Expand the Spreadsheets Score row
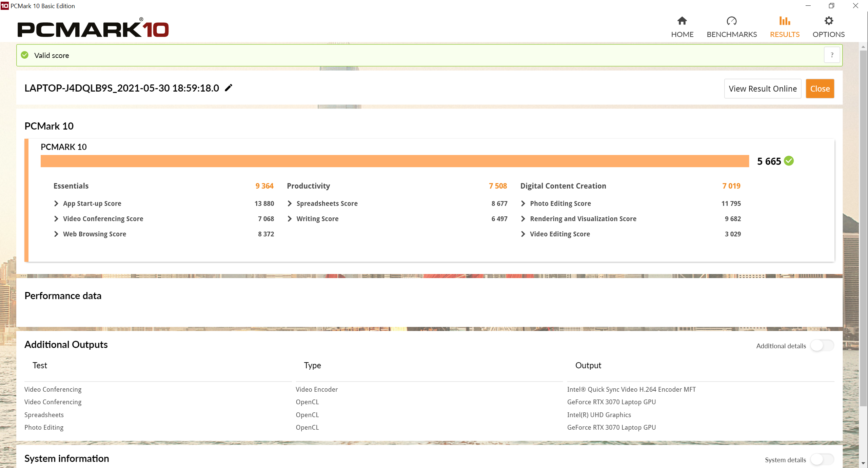The height and width of the screenshot is (468, 868). (x=290, y=203)
